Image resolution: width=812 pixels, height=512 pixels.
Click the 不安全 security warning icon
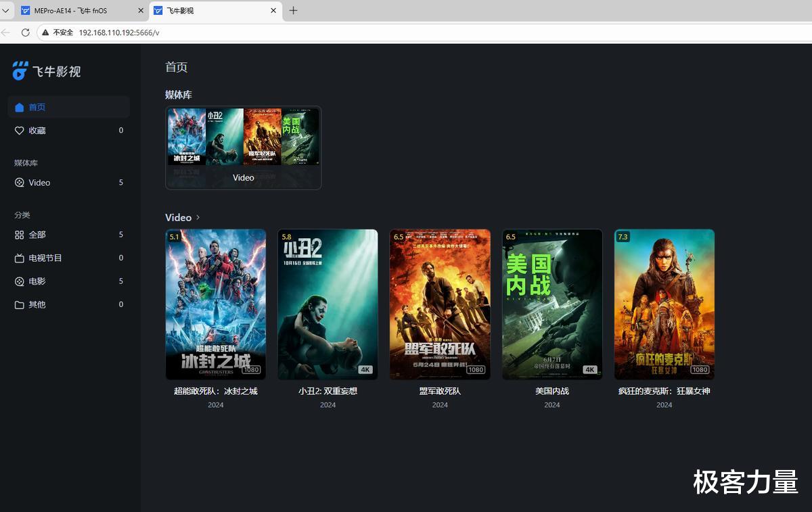point(45,32)
